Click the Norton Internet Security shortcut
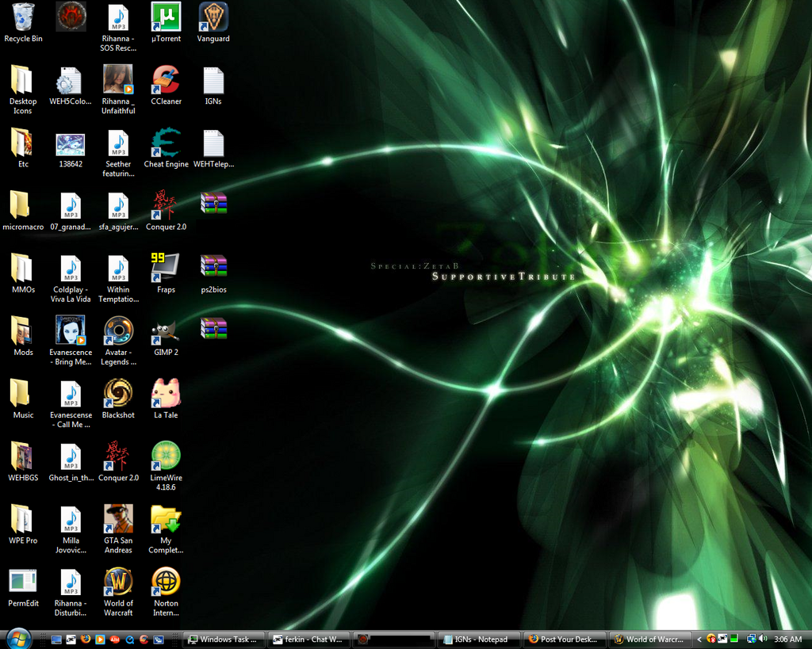Image resolution: width=812 pixels, height=649 pixels. click(x=166, y=582)
